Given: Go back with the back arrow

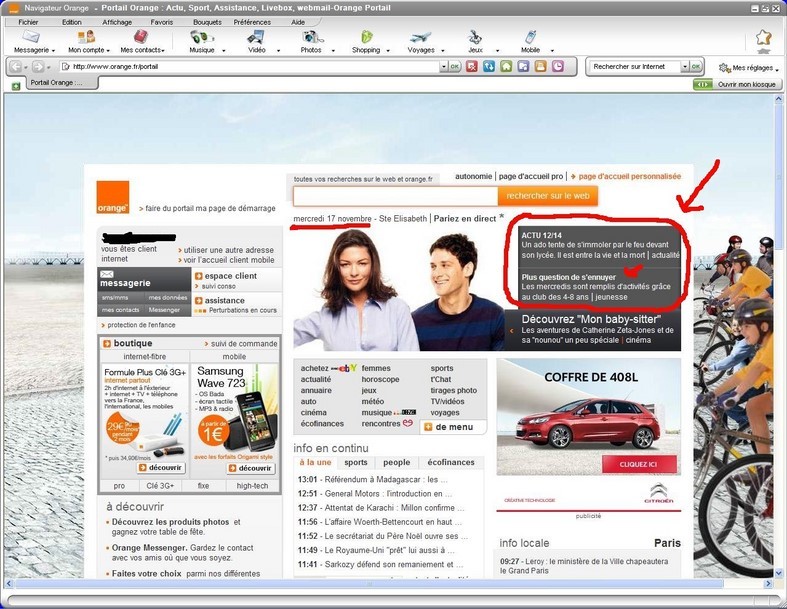Looking at the screenshot, I should click(x=16, y=66).
